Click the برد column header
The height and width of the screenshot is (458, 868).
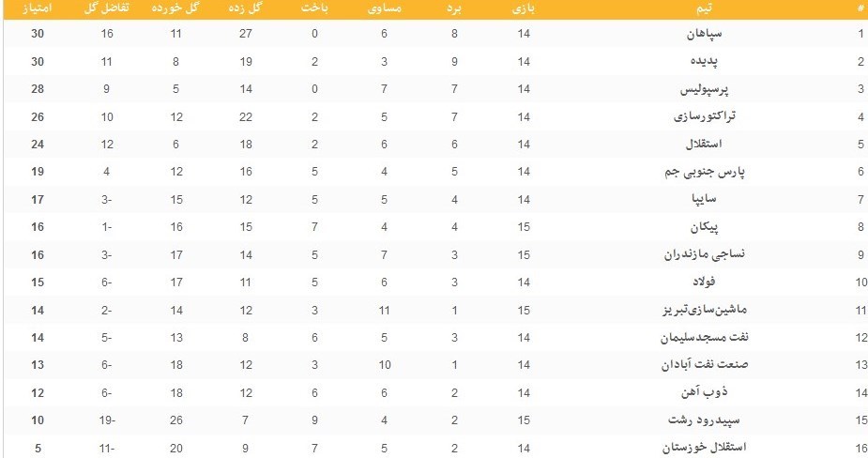[453, 8]
